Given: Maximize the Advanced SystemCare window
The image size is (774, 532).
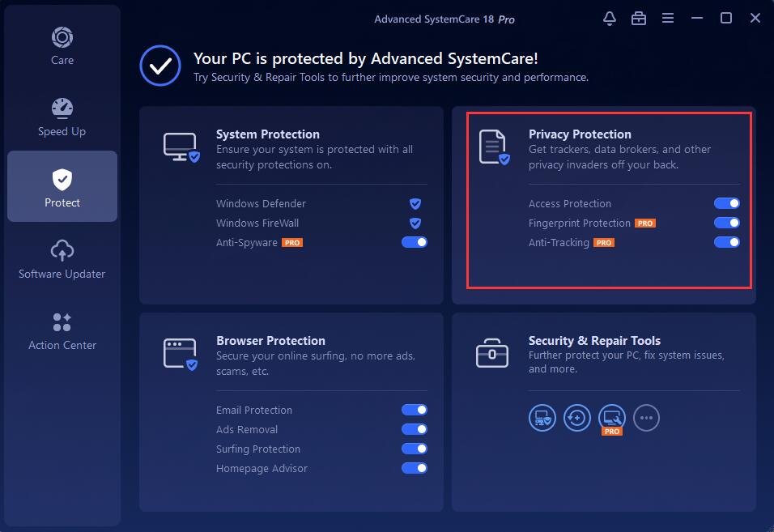Looking at the screenshot, I should tap(725, 19).
